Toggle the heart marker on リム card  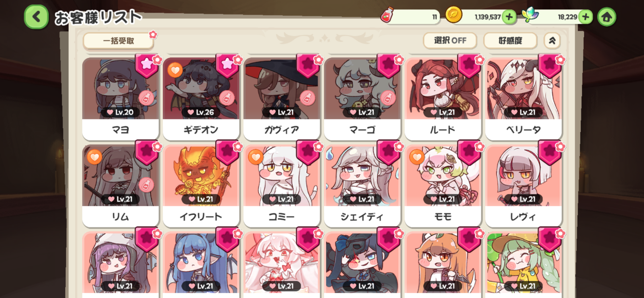(x=95, y=157)
